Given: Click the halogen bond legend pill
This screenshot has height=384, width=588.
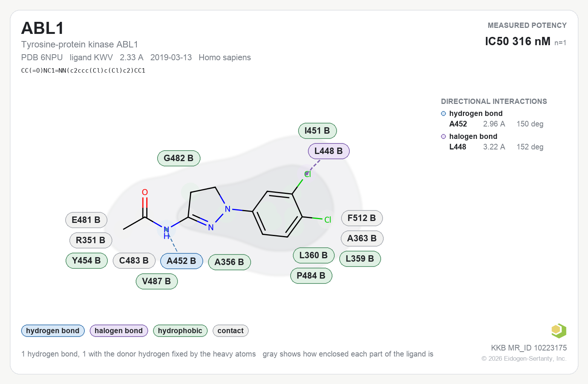Looking at the screenshot, I should [x=119, y=331].
